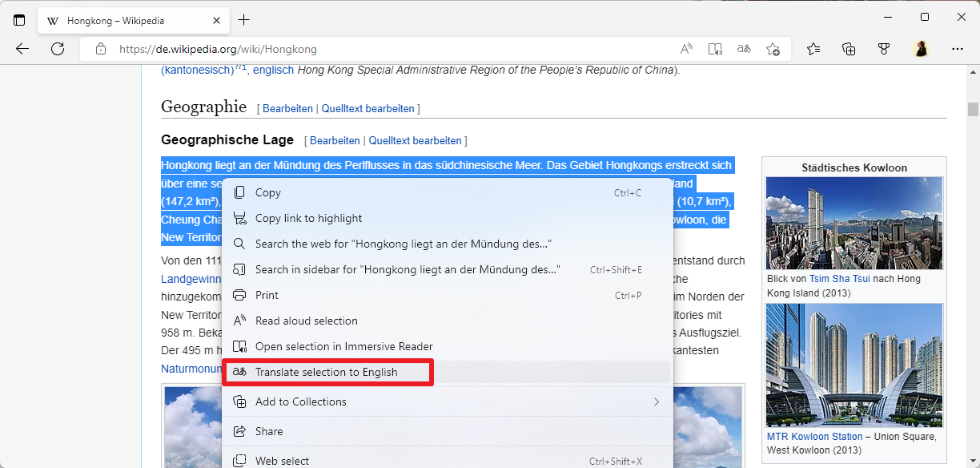
Task: Click the Share icon in context menu
Action: 239,431
